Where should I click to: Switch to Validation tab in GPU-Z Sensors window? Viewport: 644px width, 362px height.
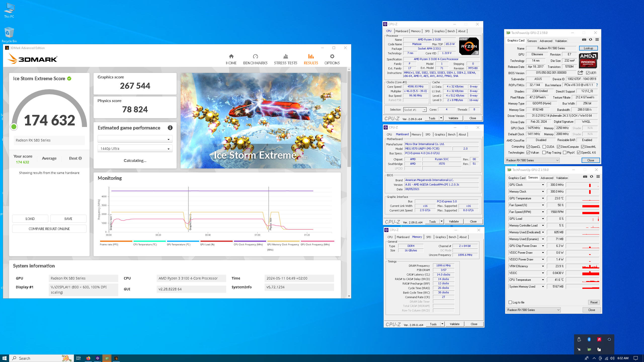pyautogui.click(x=562, y=178)
